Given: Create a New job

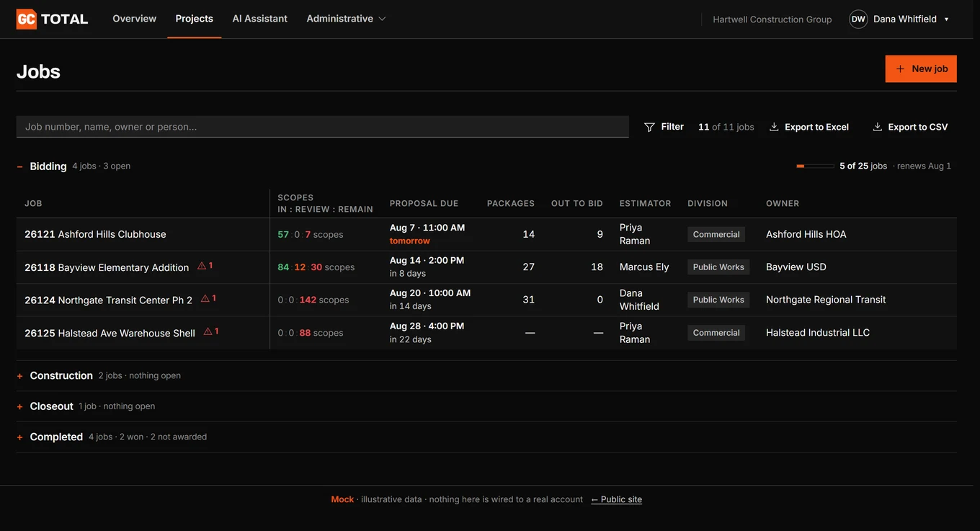Looking at the screenshot, I should tap(921, 68).
